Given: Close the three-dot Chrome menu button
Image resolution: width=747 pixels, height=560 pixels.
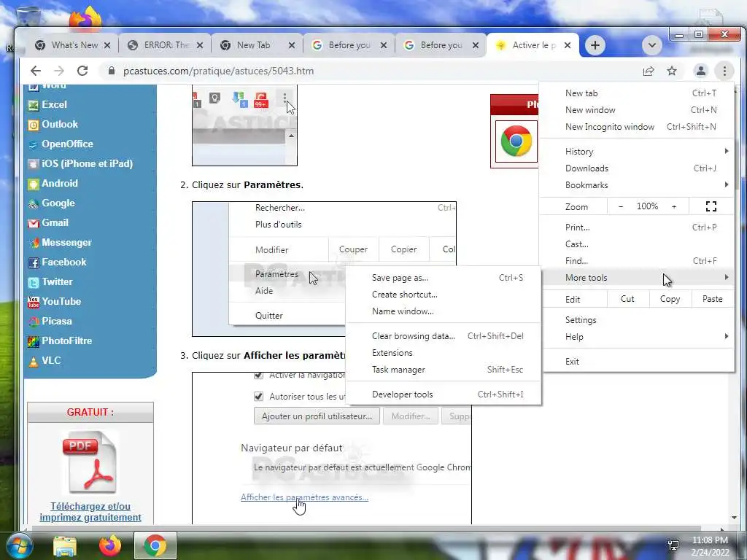Looking at the screenshot, I should pos(724,71).
